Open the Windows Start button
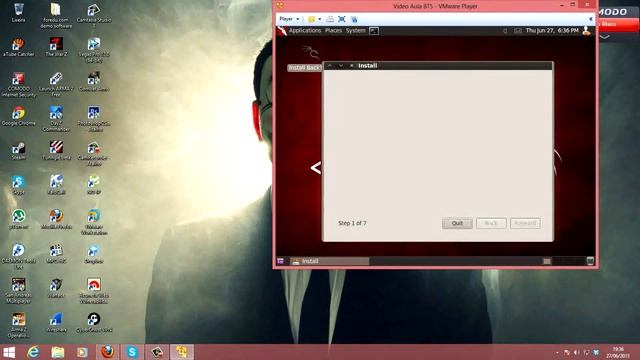 point(9,352)
